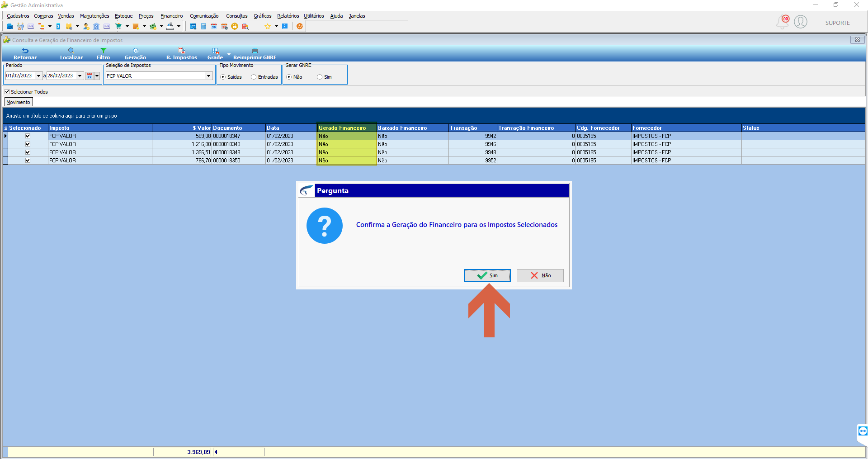
Task: Click the calendar with gear toolbar icon
Action: (224, 27)
